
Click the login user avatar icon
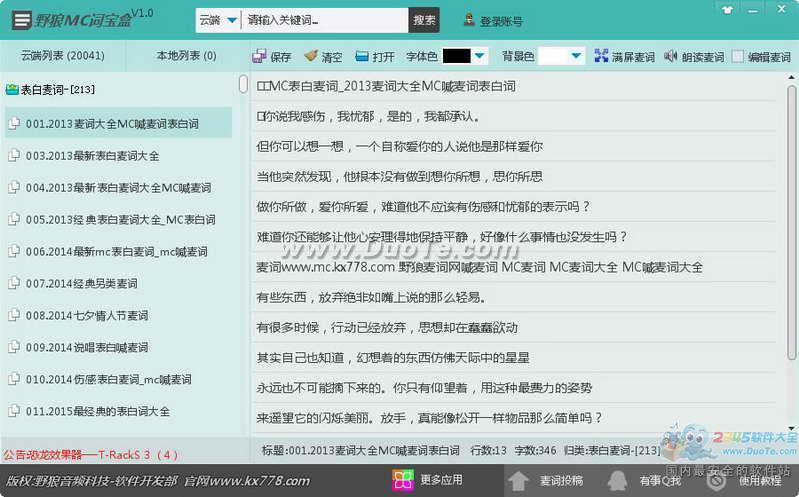[469, 20]
